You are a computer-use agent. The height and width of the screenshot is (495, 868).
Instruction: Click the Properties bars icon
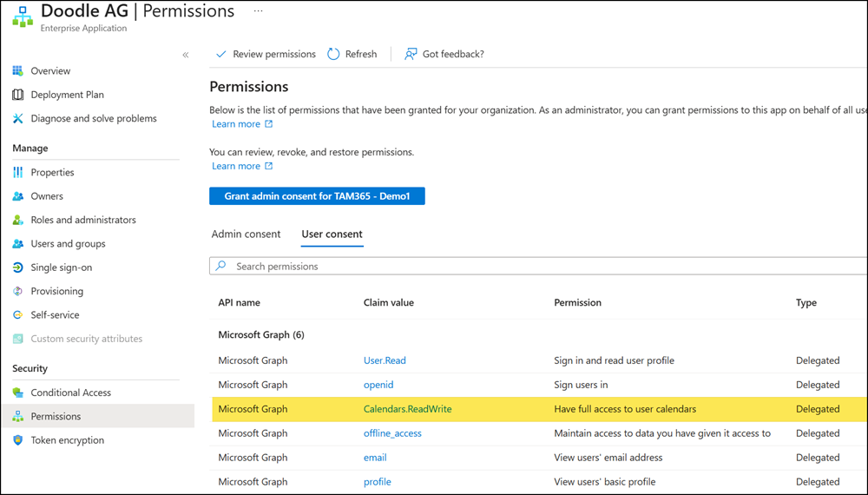click(x=17, y=173)
